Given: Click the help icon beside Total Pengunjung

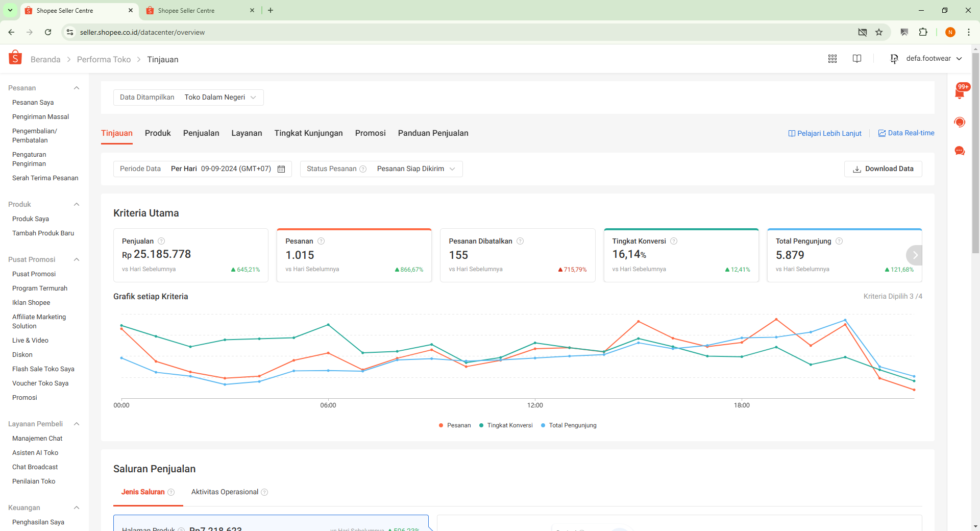Looking at the screenshot, I should [839, 241].
